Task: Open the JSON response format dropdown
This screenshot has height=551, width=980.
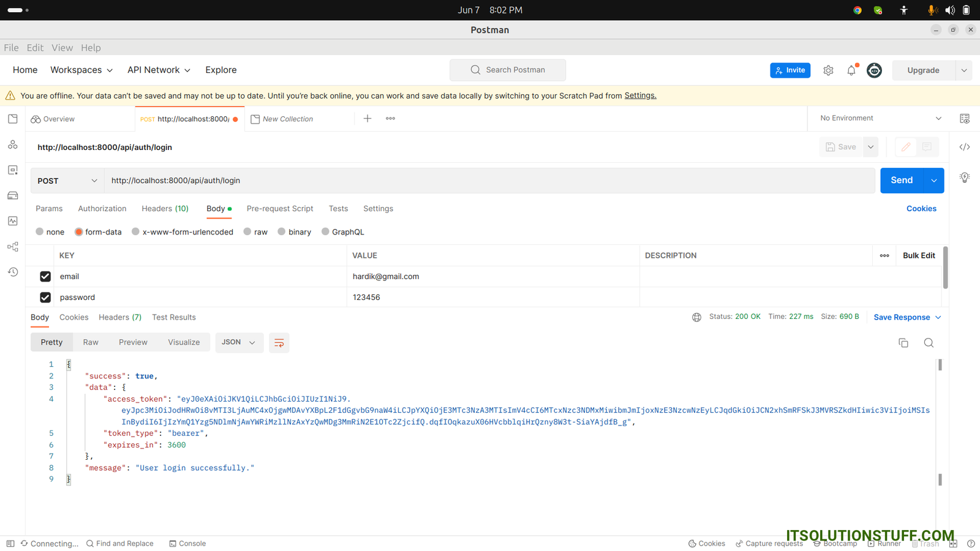Action: pyautogui.click(x=239, y=342)
